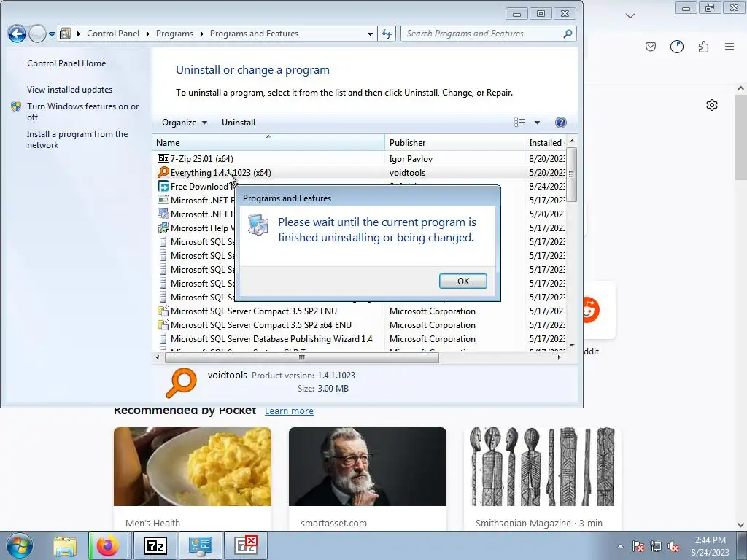Viewport: 747px width, 560px height.
Task: Click the scroll-down arrow of the program list
Action: point(572,346)
